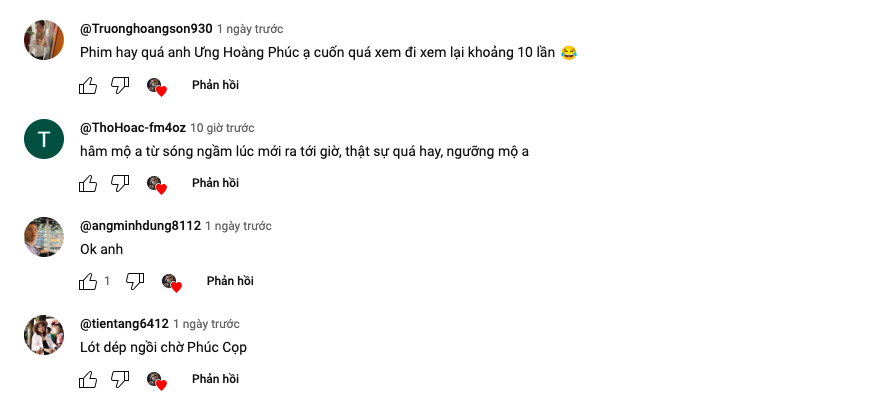Viewport: 872px width, 406px height.
Task: Reply to @ThoHoac-fm4oz via "Phản hồi"
Action: click(x=215, y=184)
